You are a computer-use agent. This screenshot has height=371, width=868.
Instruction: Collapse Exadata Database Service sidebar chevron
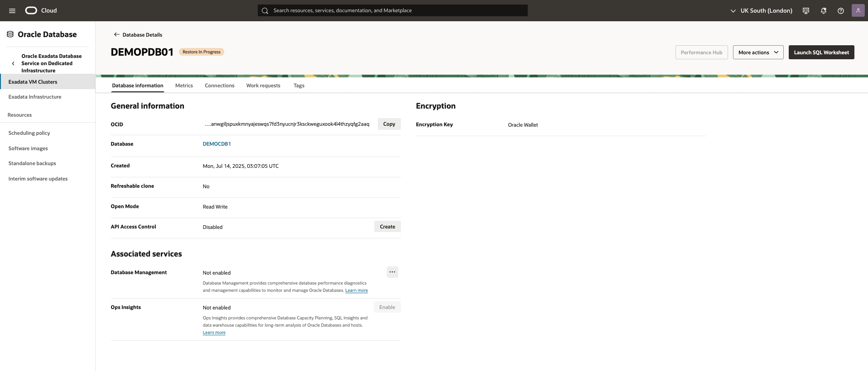(13, 63)
